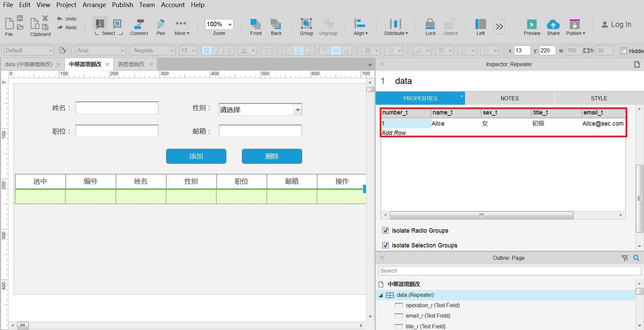This screenshot has height=330, width=644.
Task: Click the New File icon
Action: 9,23
